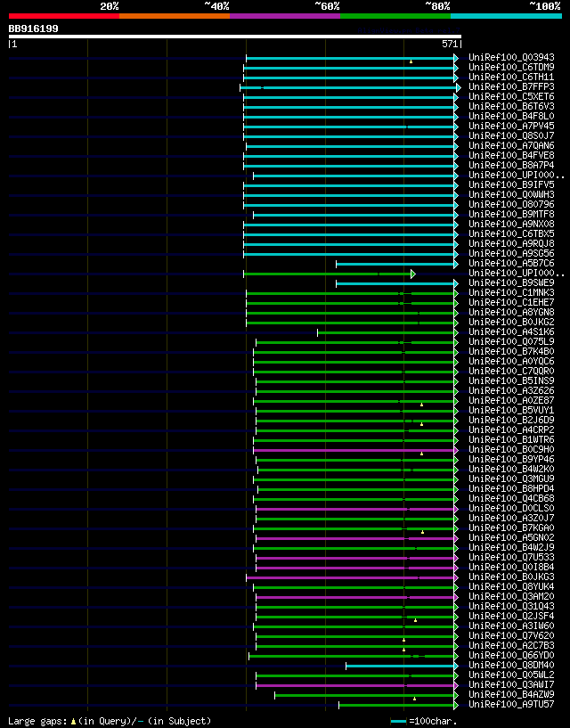The width and height of the screenshot is (570, 728).
Task: Click the yellow gap symbol in the legend
Action: coord(73,722)
